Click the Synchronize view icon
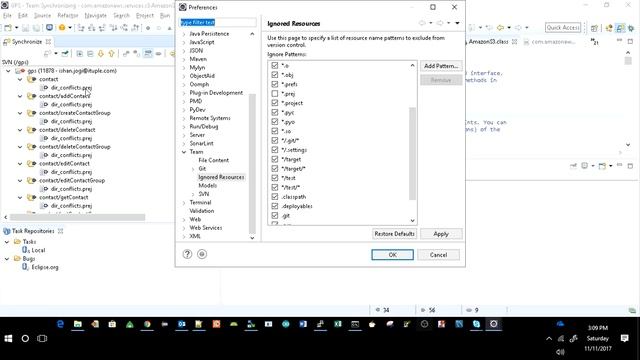 7,42
